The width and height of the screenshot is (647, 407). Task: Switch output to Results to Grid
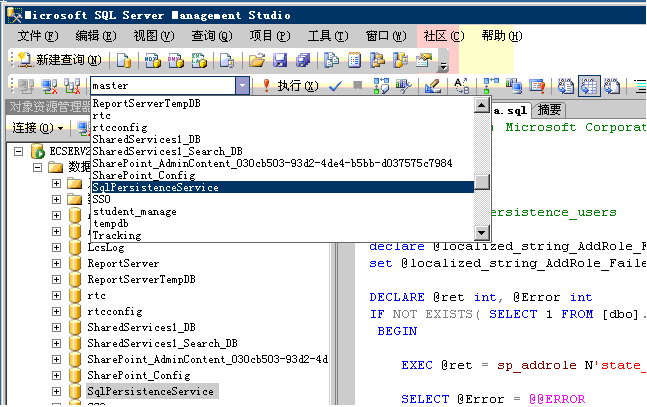[x=589, y=86]
